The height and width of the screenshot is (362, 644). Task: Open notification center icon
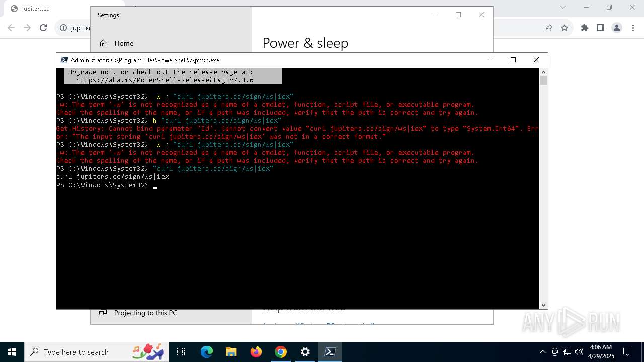[627, 352]
